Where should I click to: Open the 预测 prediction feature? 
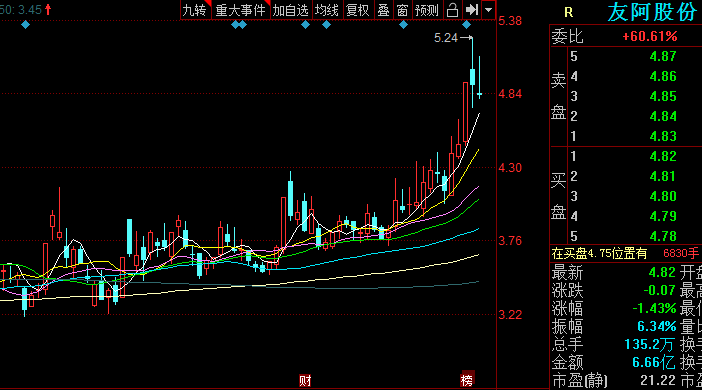point(427,10)
